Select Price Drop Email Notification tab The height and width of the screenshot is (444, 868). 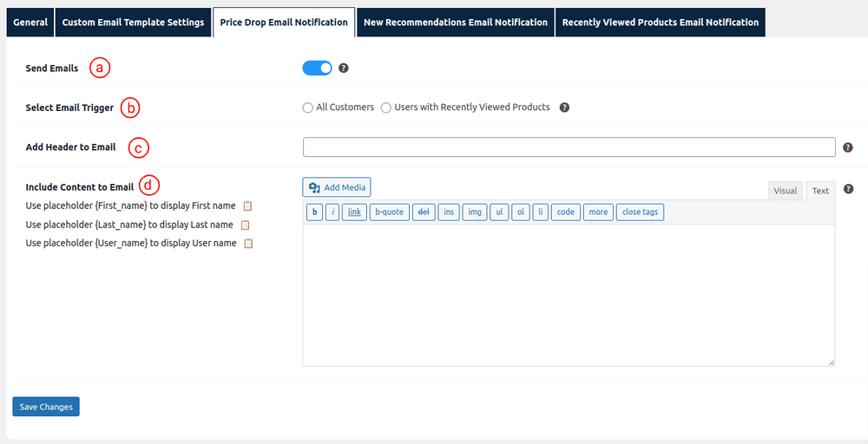click(x=284, y=23)
